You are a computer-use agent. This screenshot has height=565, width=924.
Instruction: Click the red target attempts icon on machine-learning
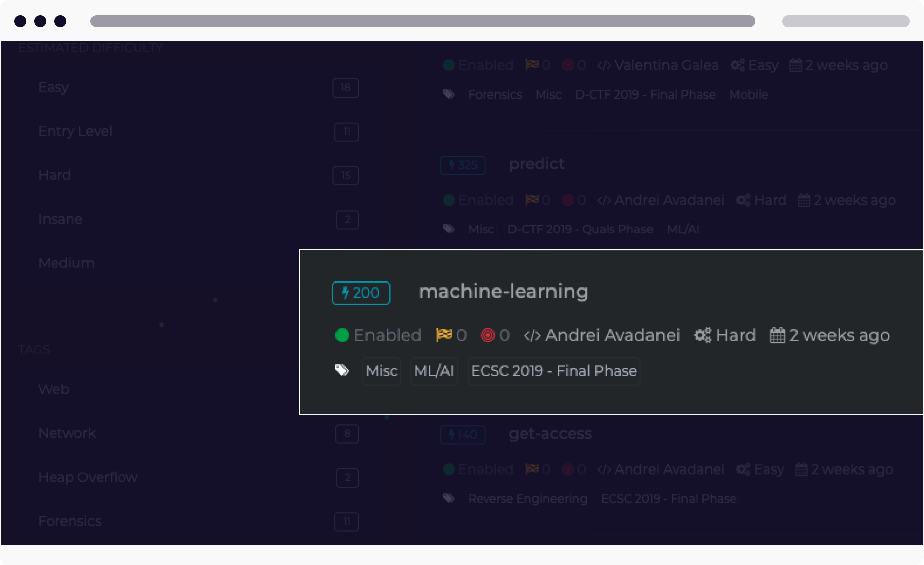pyautogui.click(x=488, y=335)
